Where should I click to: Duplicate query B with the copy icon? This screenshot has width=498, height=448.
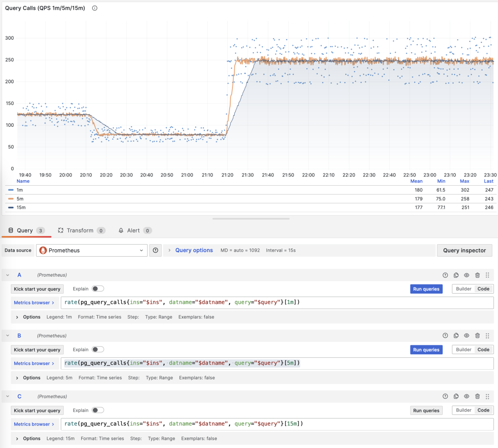click(456, 336)
